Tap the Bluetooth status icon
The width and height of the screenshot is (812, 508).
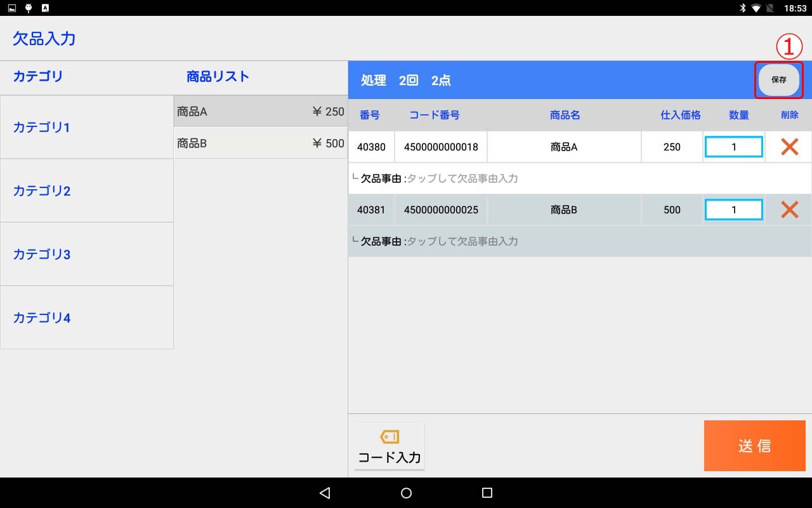[742, 8]
